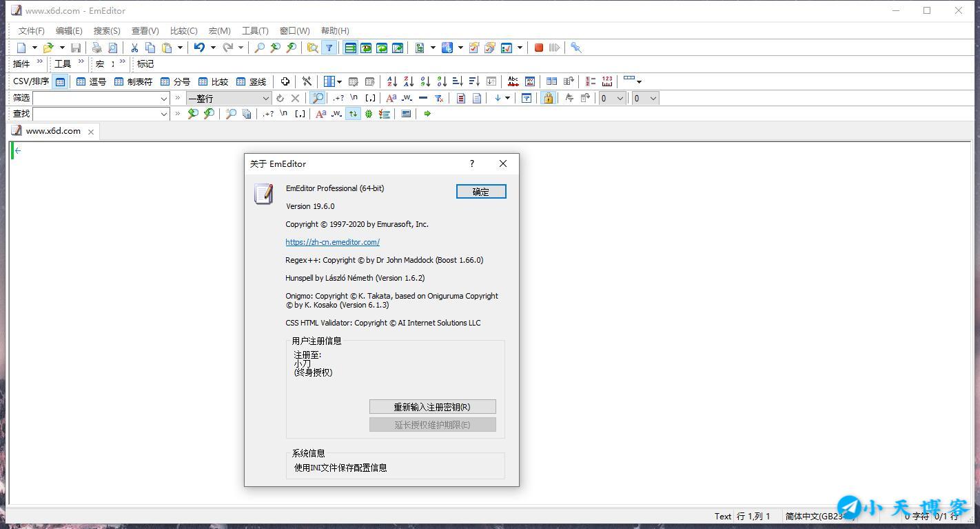Toggle the highlighted up-down arrows icon in find bar

coord(353,114)
